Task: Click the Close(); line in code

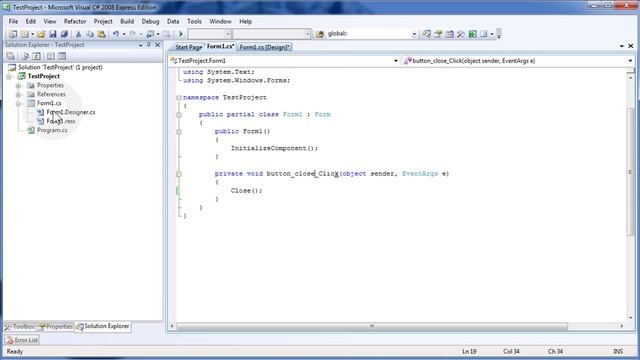Action: pos(247,191)
